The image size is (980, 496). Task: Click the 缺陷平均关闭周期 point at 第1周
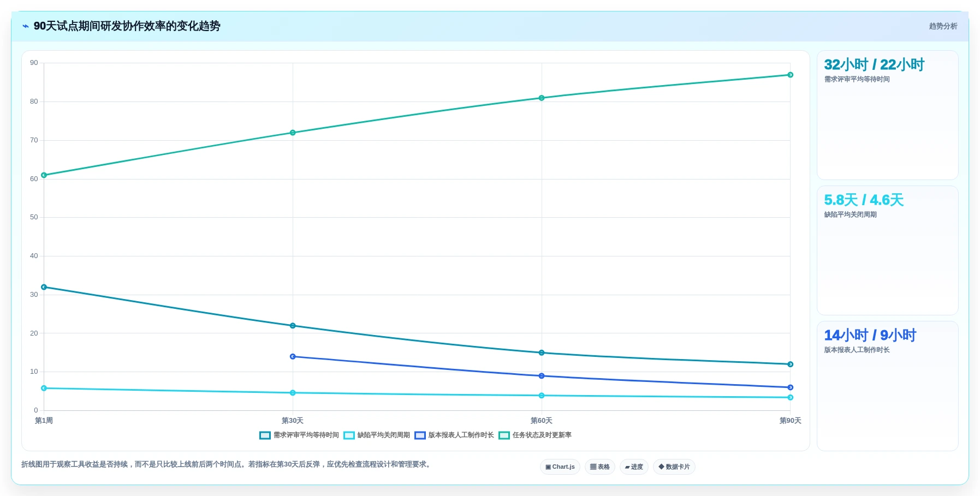click(44, 389)
